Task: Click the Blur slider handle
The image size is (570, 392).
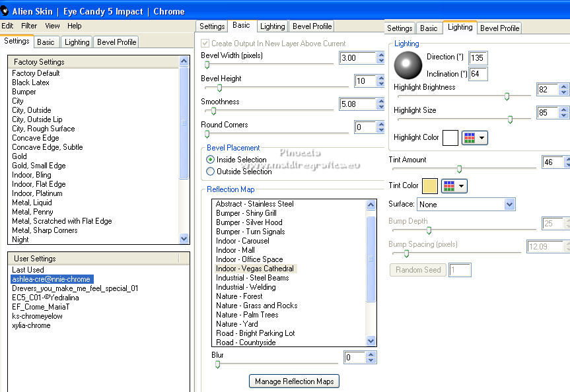Action: point(217,364)
